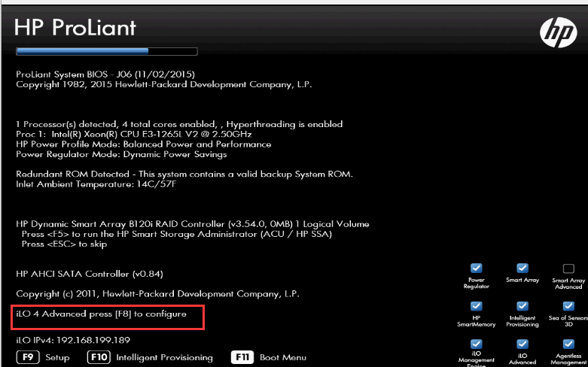Click the iLO 4 Advanced F8 configure text
The height and width of the screenshot is (367, 588).
click(101, 314)
